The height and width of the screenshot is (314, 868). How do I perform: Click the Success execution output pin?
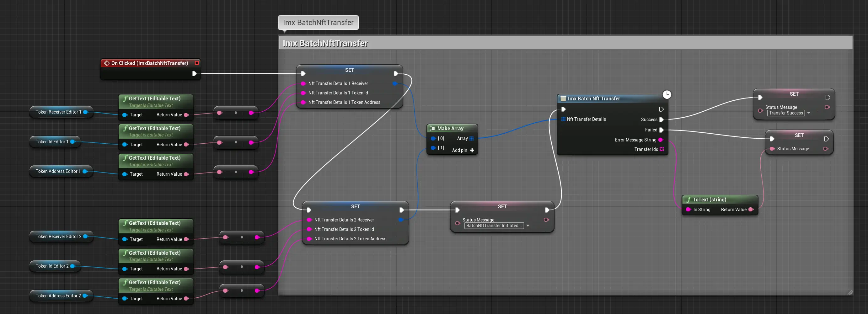click(661, 120)
